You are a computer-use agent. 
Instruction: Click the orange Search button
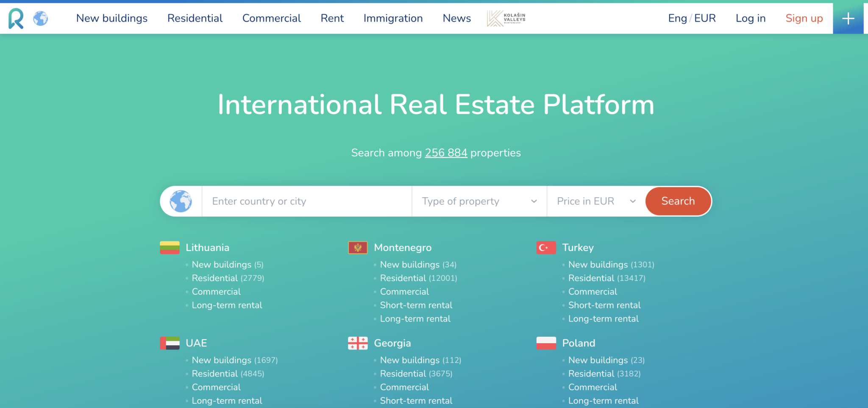point(678,201)
